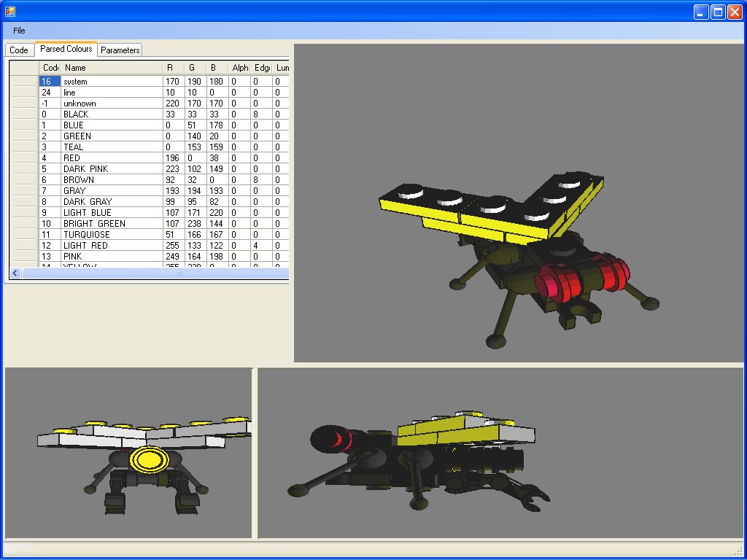The width and height of the screenshot is (747, 560).
Task: Select the LIGHT RED name cell
Action: coord(112,246)
